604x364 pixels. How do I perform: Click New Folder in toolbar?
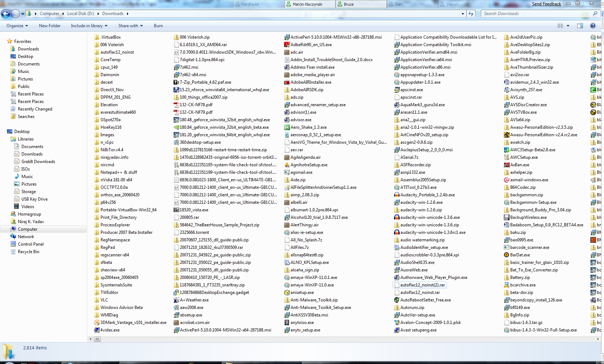point(50,26)
